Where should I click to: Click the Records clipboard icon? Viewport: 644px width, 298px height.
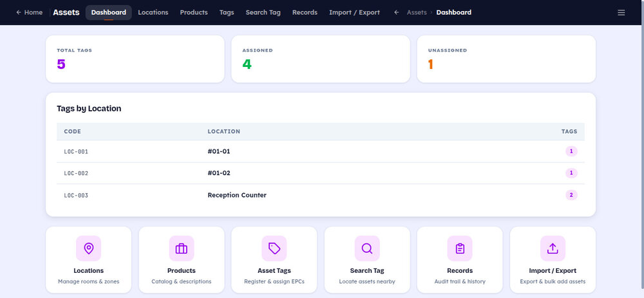(460, 248)
